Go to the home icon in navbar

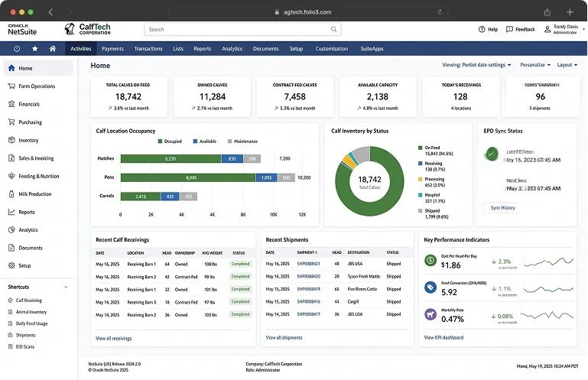(53, 49)
